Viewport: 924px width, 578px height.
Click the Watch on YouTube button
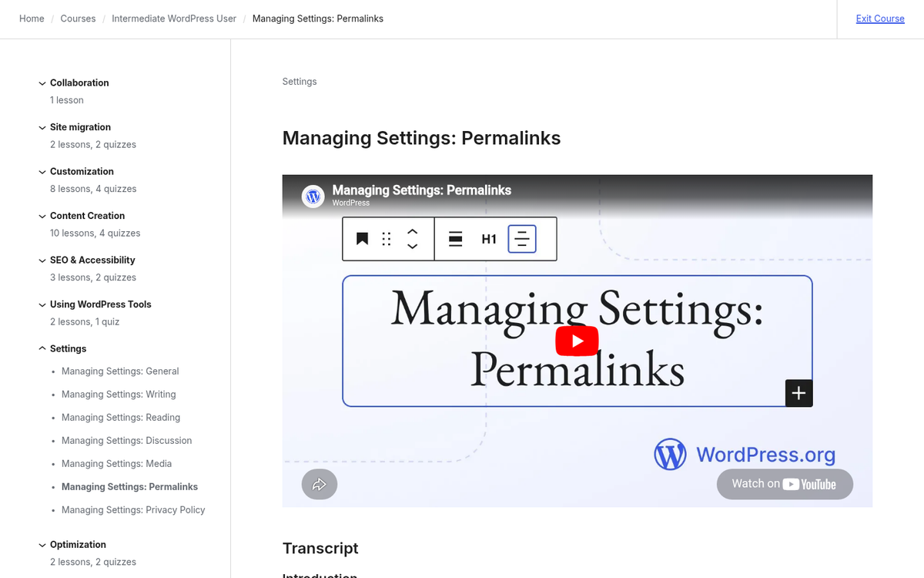click(x=785, y=484)
